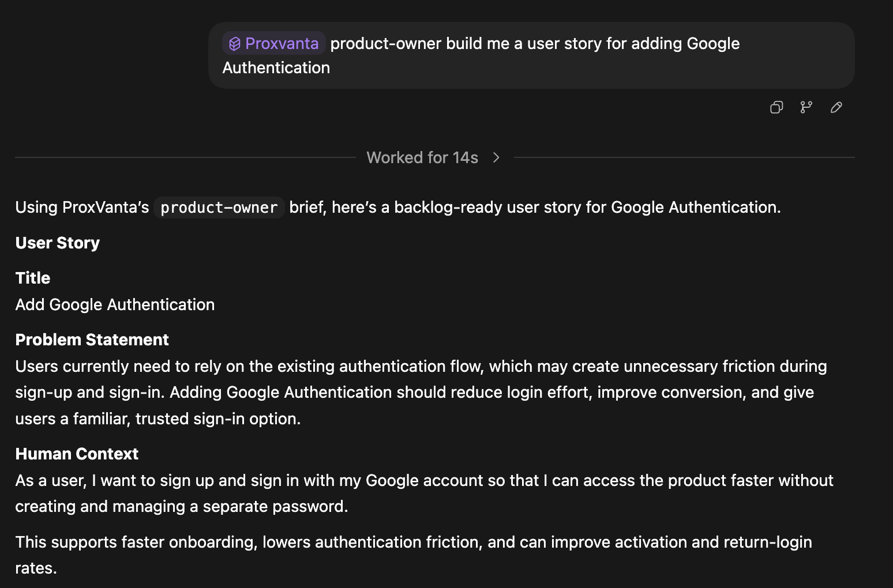Click the "Human Context" heading
893x588 pixels.
(x=77, y=454)
